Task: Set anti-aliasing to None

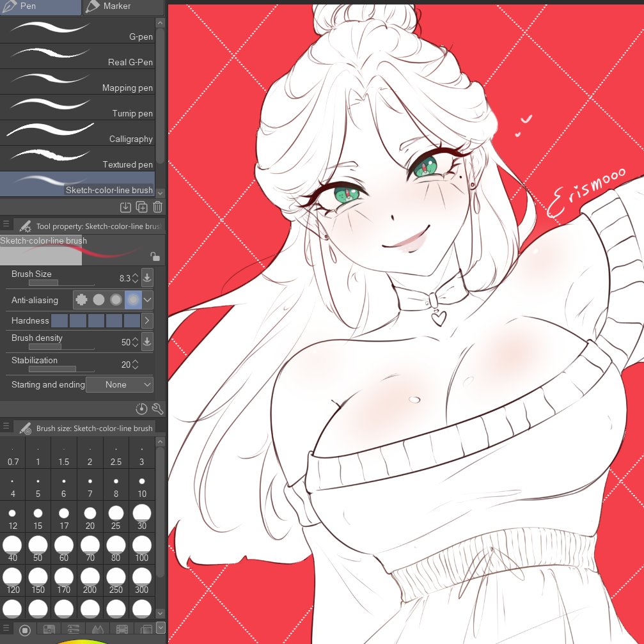Action: click(81, 300)
